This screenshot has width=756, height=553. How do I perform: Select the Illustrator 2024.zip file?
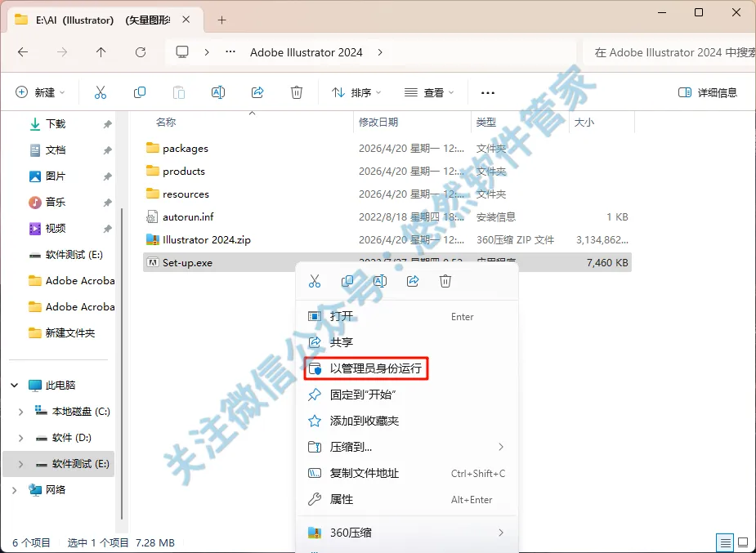tap(387, 240)
